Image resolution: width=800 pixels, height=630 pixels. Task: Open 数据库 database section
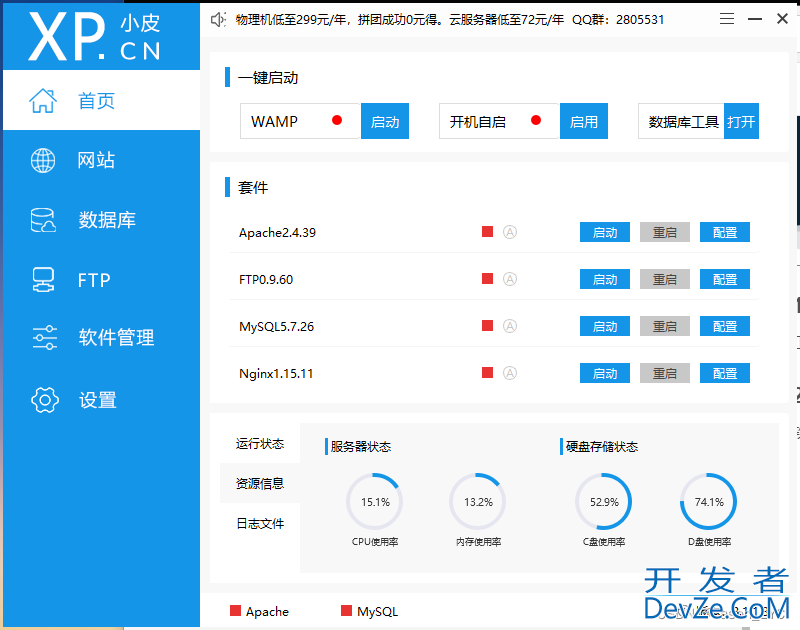(102, 220)
